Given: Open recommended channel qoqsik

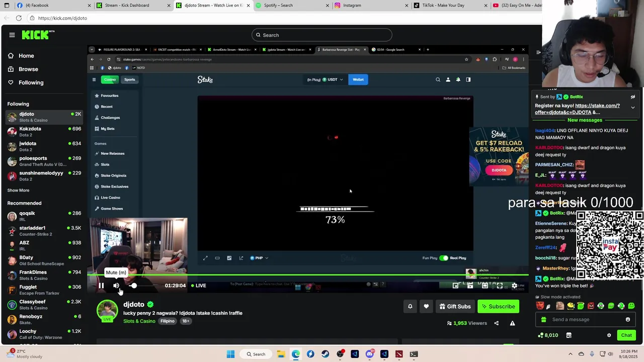Looking at the screenshot, I should point(44,216).
